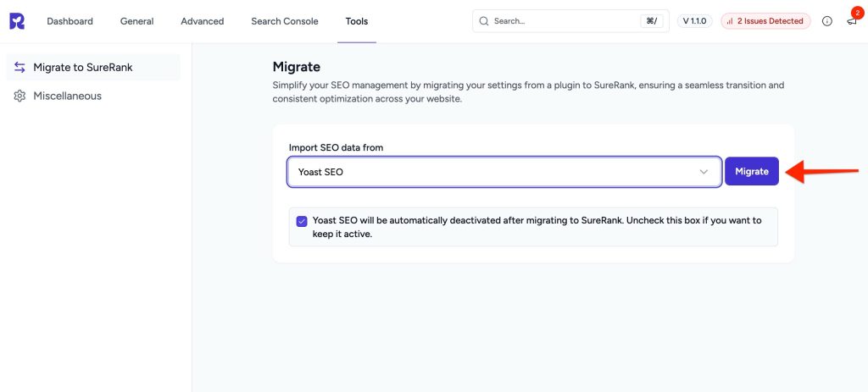Click the Miscellaneous gear icon
The width and height of the screenshot is (868, 392).
pyautogui.click(x=20, y=96)
